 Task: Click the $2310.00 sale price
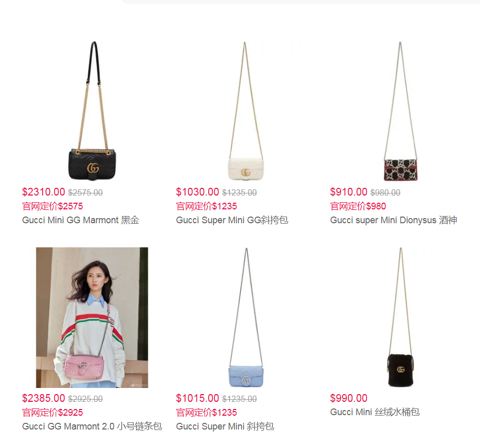(44, 192)
